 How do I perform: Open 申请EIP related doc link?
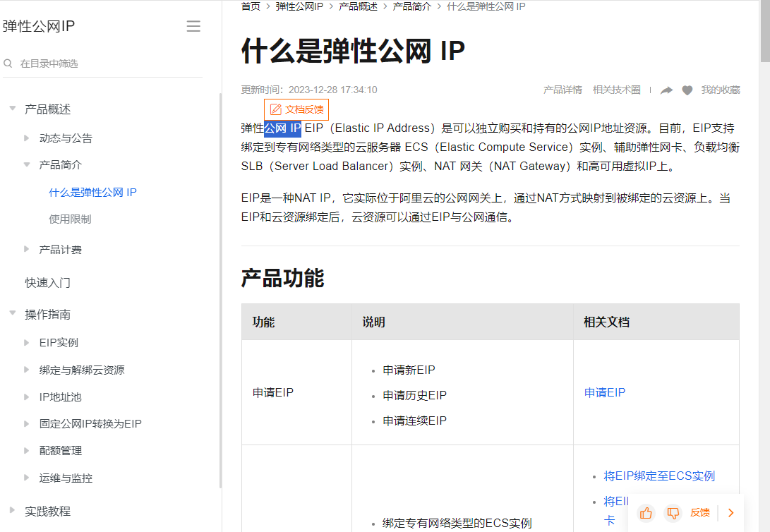point(605,392)
